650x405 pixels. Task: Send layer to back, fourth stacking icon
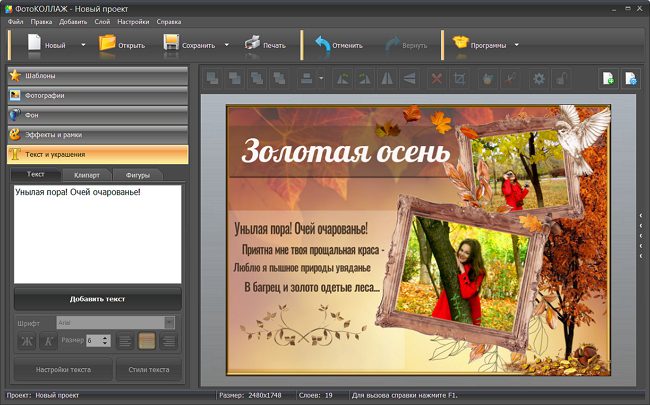click(x=279, y=78)
